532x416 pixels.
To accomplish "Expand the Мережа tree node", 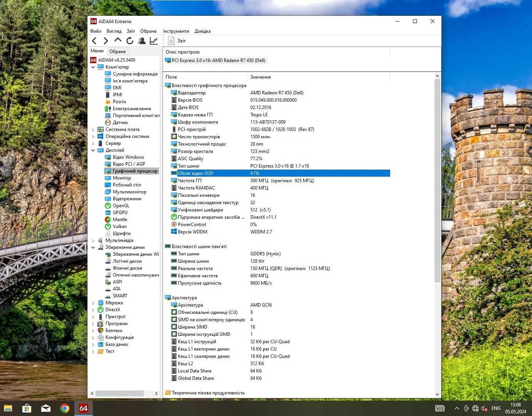I will [93, 303].
